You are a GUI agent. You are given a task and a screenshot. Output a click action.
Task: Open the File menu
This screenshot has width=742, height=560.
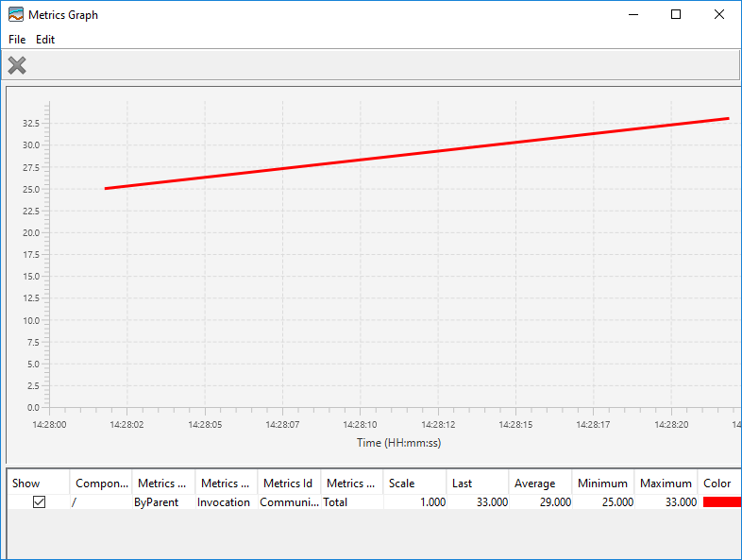point(17,40)
